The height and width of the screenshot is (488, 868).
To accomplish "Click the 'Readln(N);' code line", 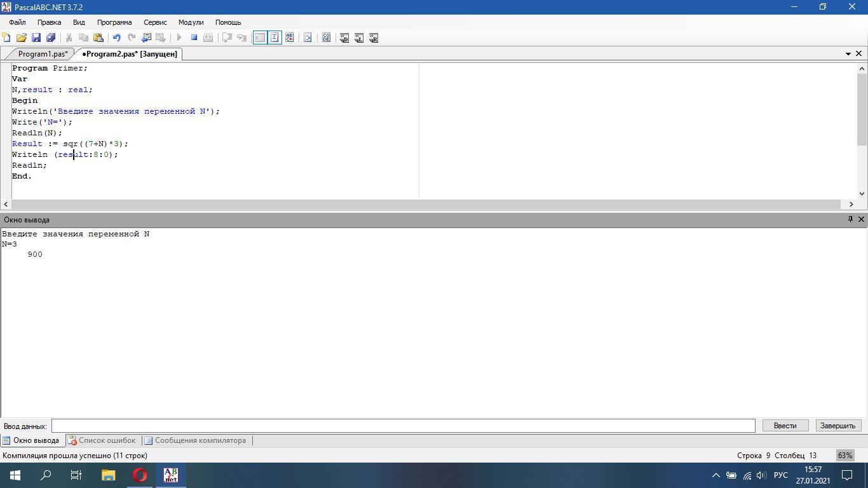I will point(37,133).
